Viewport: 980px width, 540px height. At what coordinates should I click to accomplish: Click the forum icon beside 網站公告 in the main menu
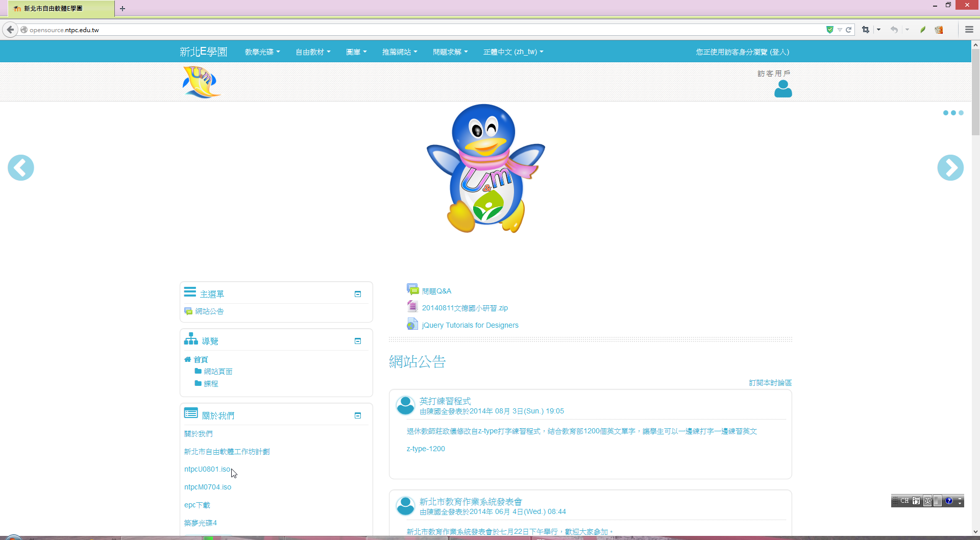pyautogui.click(x=188, y=311)
